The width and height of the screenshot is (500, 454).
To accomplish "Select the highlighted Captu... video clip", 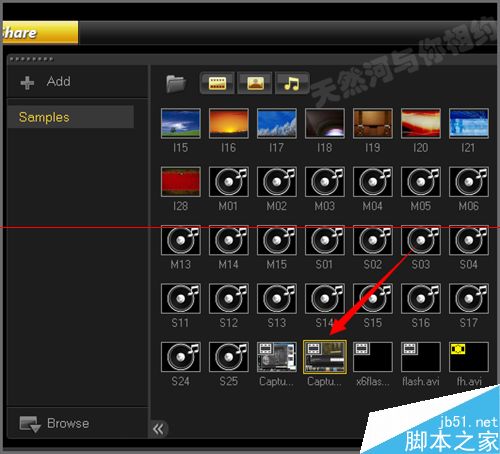I will (325, 357).
